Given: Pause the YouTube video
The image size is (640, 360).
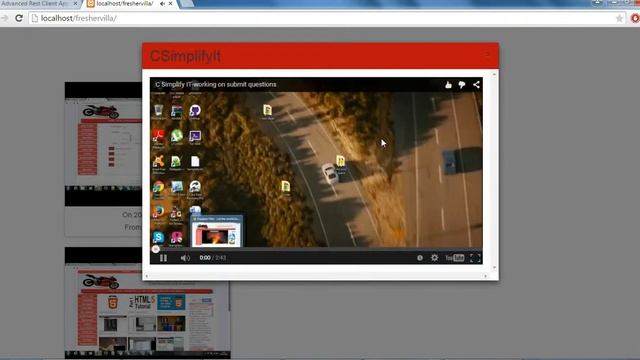Looking at the screenshot, I should [x=163, y=258].
